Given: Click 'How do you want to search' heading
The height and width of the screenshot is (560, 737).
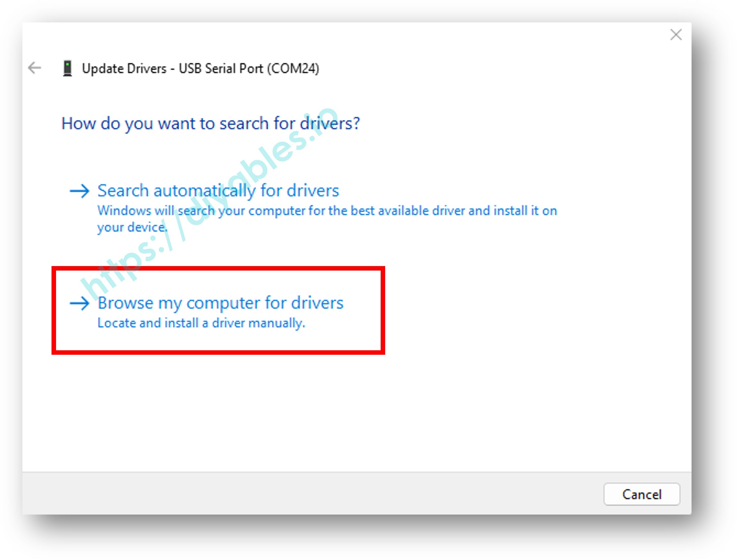Looking at the screenshot, I should click(210, 123).
